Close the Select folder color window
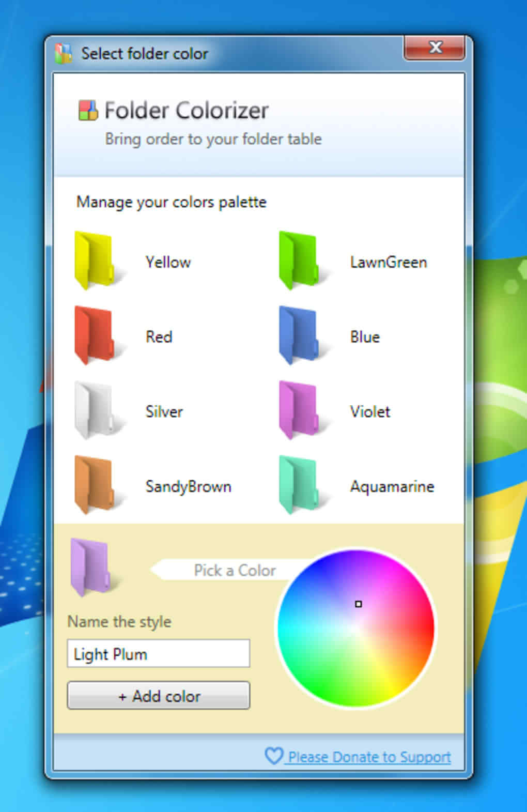Viewport: 527px width, 812px height. point(435,48)
